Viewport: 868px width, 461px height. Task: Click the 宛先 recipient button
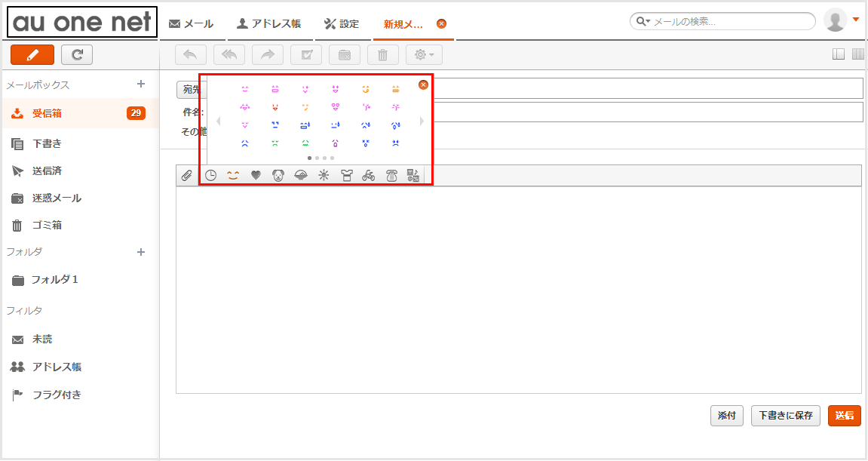click(190, 89)
